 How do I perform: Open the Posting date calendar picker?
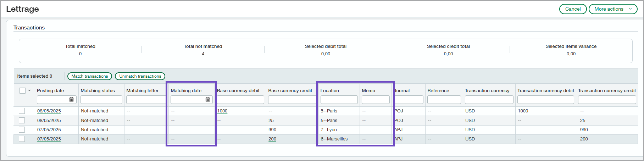click(71, 100)
